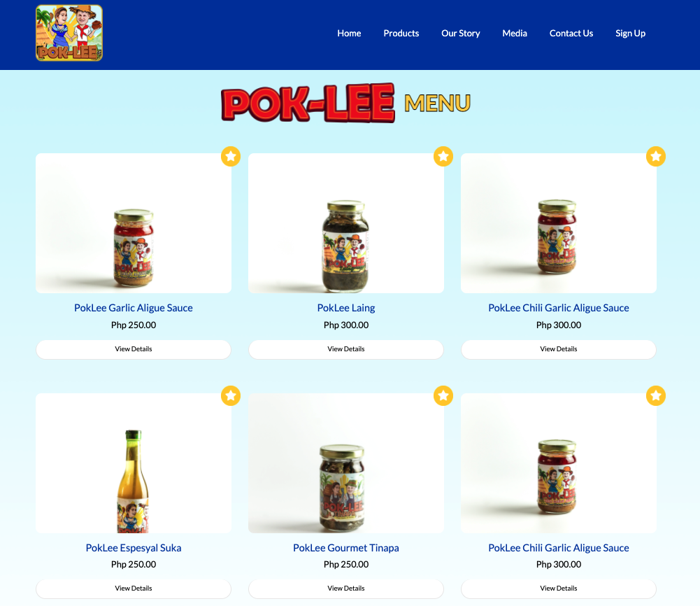This screenshot has height=606, width=700.
Task: Favorite the bottom-row Chili Garlic Aligue Sauce
Action: click(x=656, y=395)
